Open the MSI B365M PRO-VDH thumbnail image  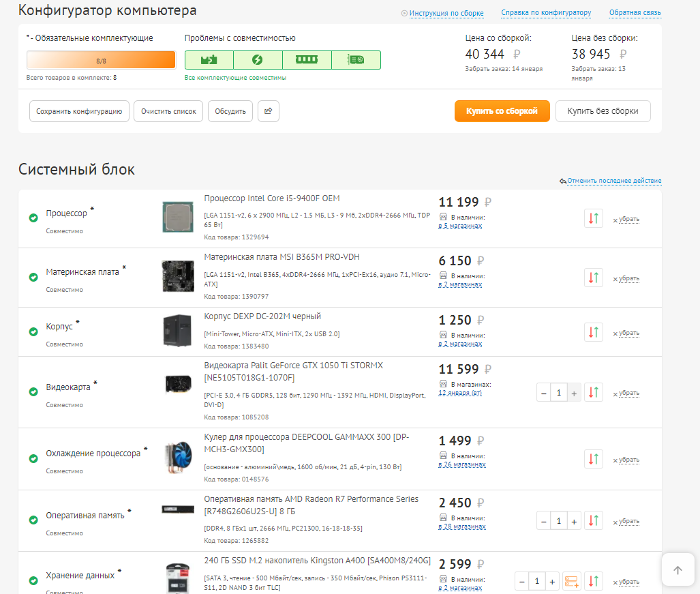(x=178, y=276)
